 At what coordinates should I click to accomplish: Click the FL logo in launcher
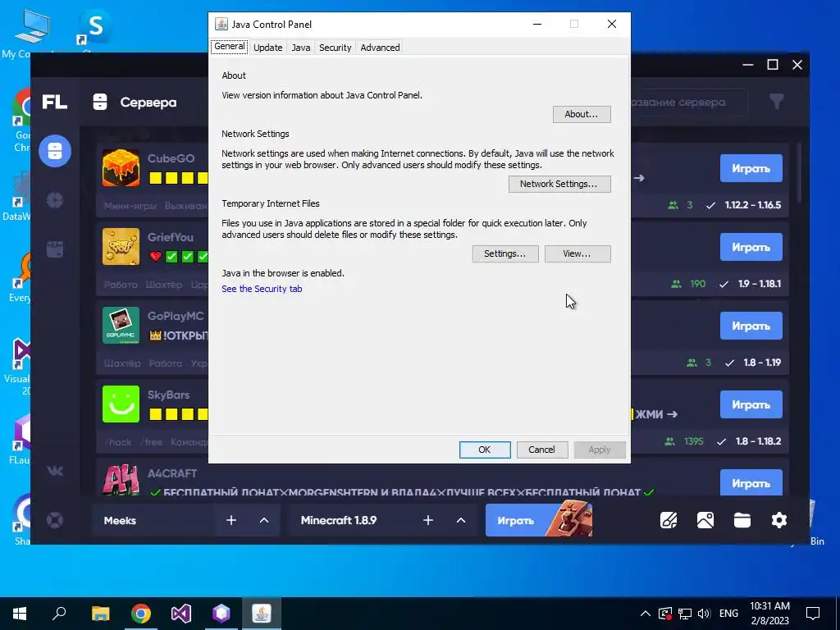pos(55,102)
